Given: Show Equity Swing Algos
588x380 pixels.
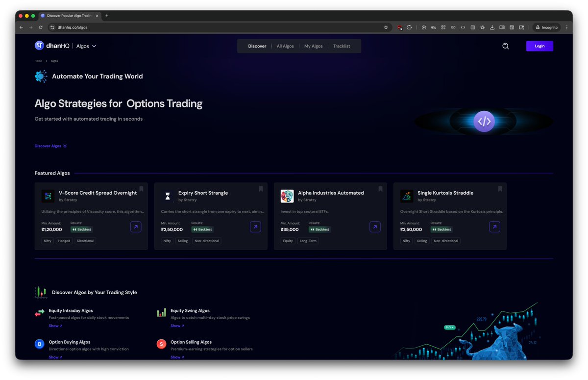Looking at the screenshot, I should point(177,326).
